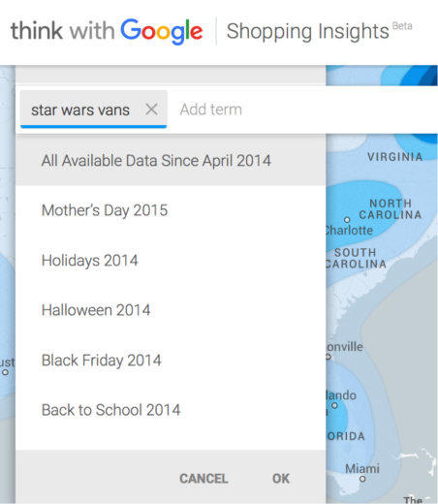Click the NORTH CAROLINA label on map

tap(391, 209)
